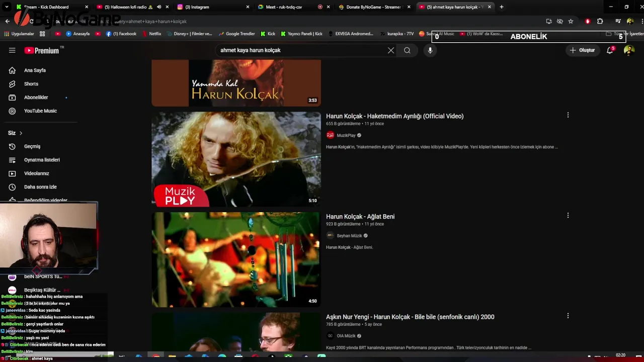The image size is (644, 362).
Task: Open the Yayıncı Paneli | Kick bookmark
Action: (x=301, y=34)
